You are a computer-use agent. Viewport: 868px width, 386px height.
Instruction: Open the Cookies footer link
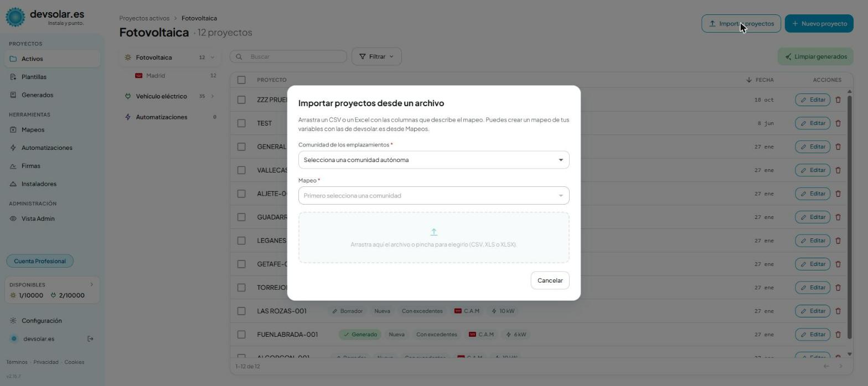point(74,362)
